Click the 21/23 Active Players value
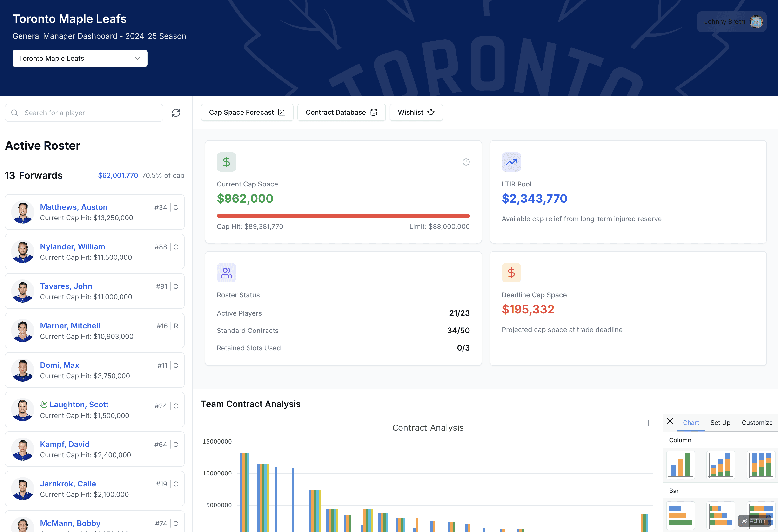778x532 pixels. 459,313
